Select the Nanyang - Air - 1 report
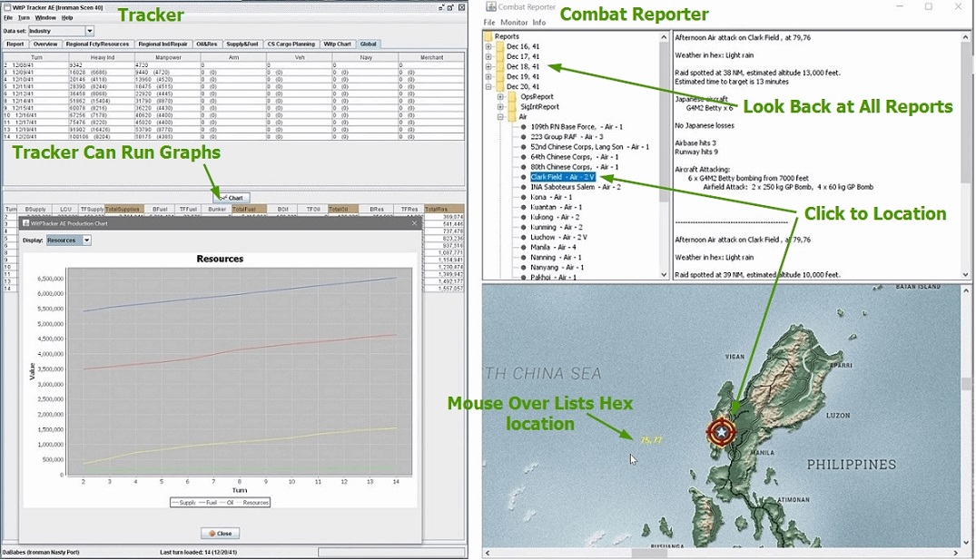Screen dimensions: 976x560 [x=557, y=268]
